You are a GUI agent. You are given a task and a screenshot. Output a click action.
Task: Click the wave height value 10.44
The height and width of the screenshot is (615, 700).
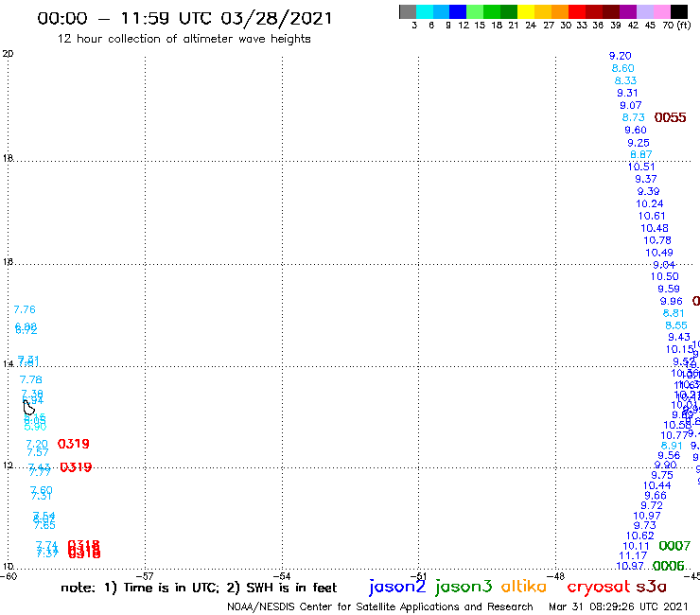[x=656, y=485]
